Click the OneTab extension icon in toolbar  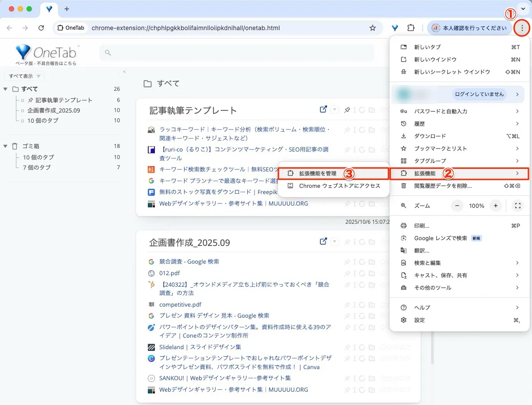[395, 28]
